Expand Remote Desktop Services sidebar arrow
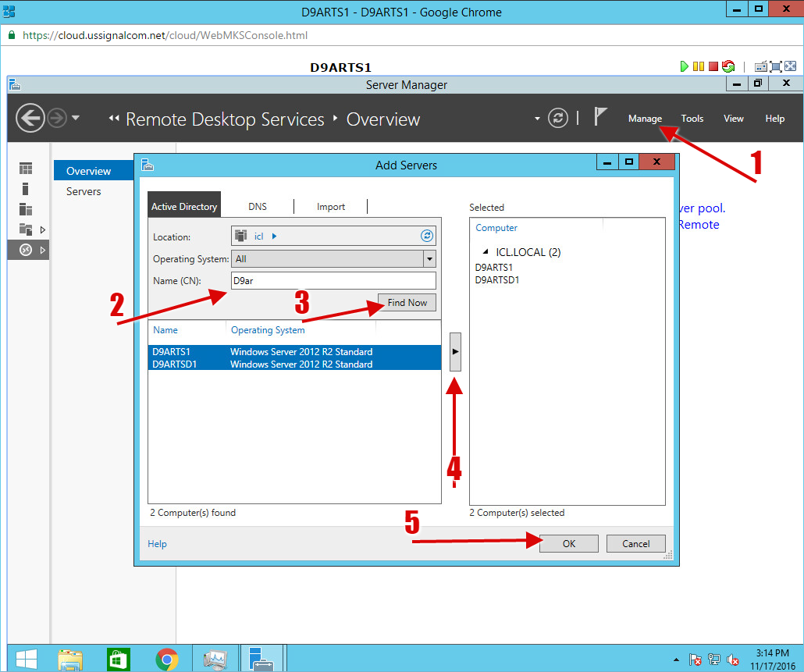This screenshot has width=804, height=672. point(43,250)
